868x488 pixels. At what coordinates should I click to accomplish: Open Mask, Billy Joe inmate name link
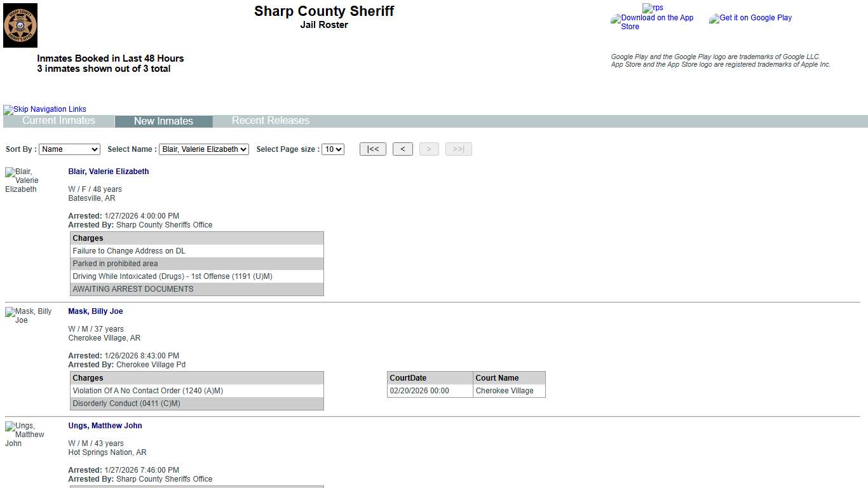point(95,311)
